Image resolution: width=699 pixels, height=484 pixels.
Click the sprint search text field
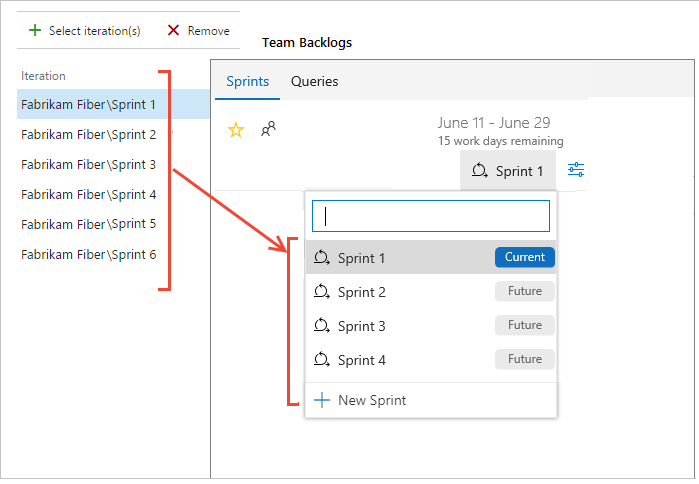point(431,215)
